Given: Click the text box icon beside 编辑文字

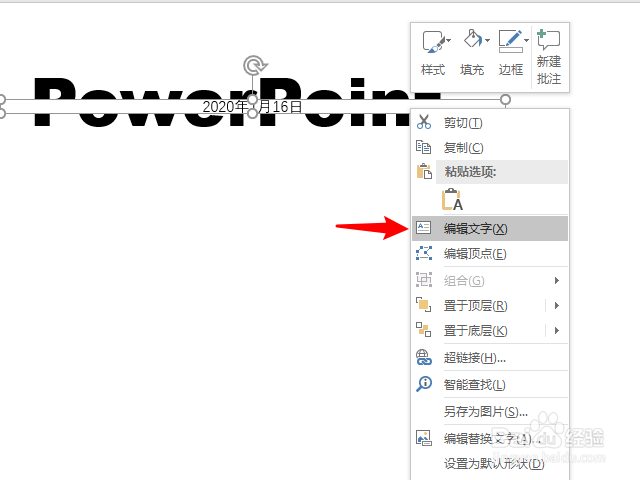Looking at the screenshot, I should pos(424,228).
